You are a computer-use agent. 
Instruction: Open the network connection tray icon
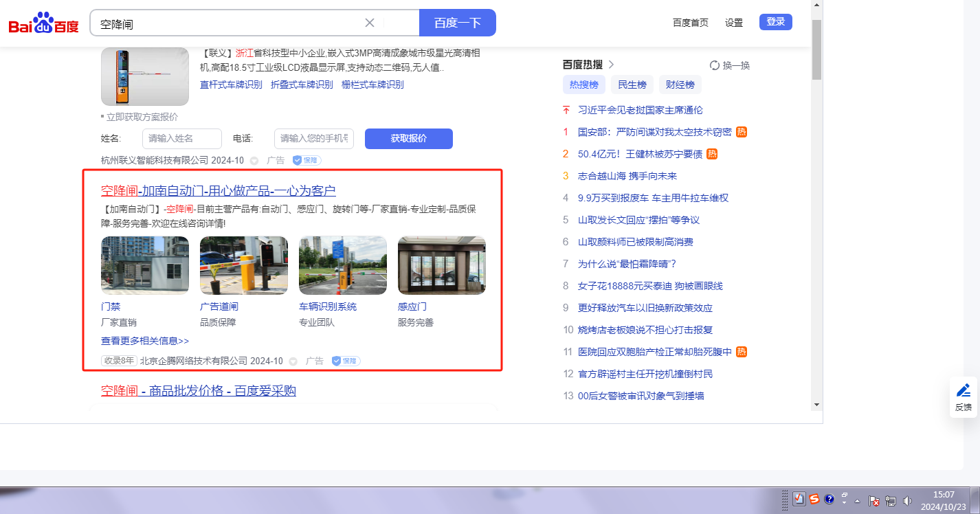891,501
